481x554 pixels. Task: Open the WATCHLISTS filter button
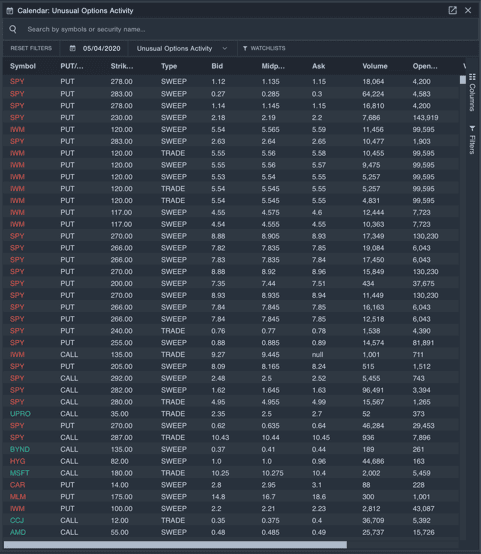point(264,48)
